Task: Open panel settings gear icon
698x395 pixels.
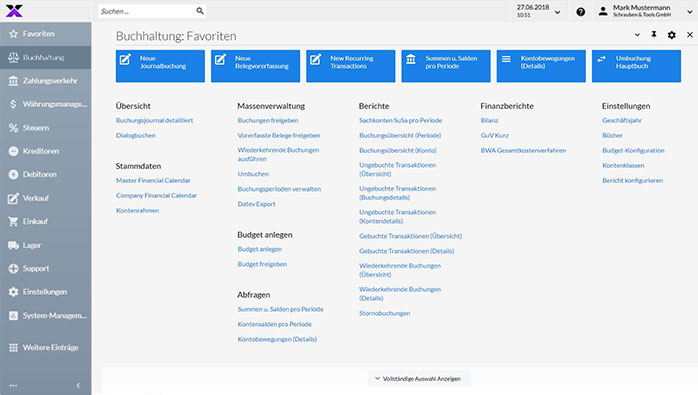Action: [x=672, y=35]
